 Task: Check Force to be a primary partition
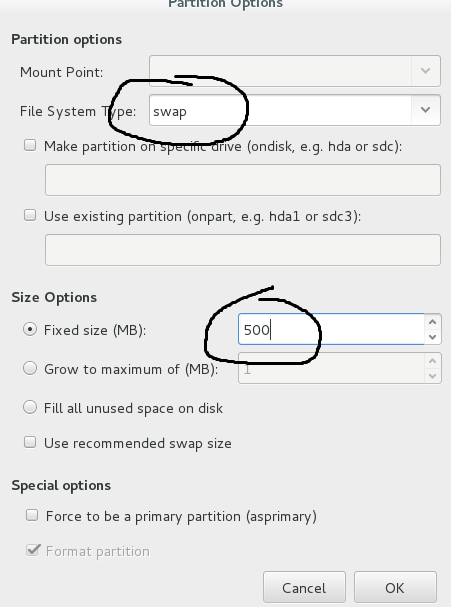click(x=32, y=515)
